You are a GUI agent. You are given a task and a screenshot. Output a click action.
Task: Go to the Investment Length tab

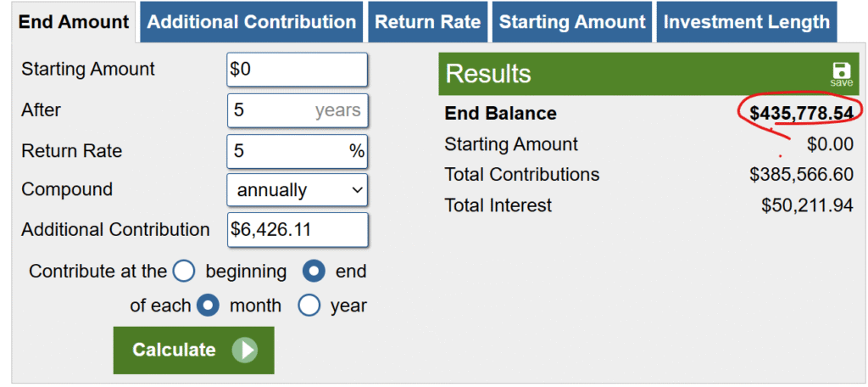click(746, 23)
